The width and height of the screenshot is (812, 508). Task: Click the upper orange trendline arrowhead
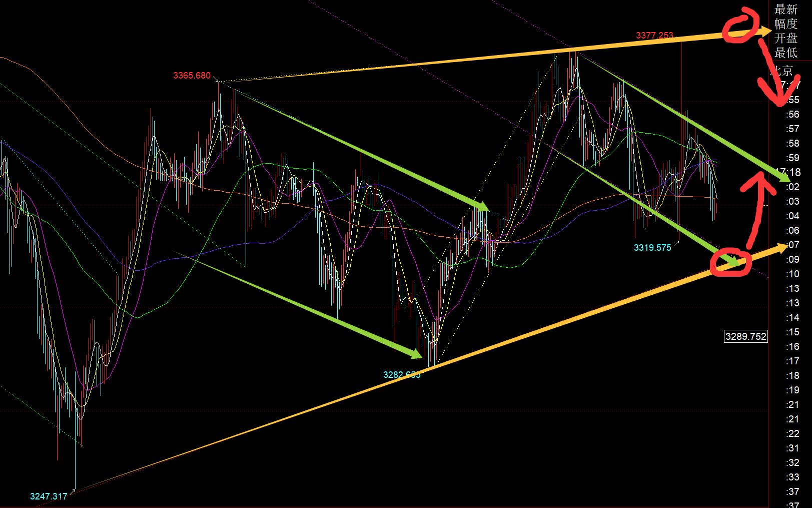click(x=765, y=31)
